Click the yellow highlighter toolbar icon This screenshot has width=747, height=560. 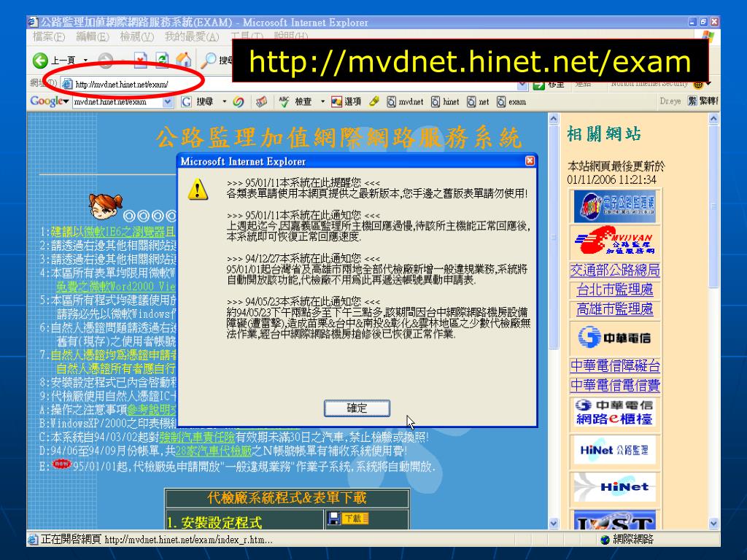(x=374, y=101)
